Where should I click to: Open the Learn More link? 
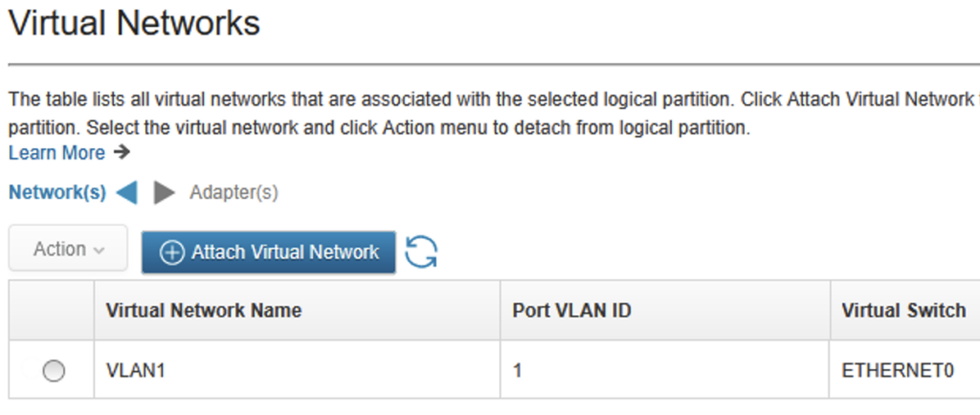point(56,152)
